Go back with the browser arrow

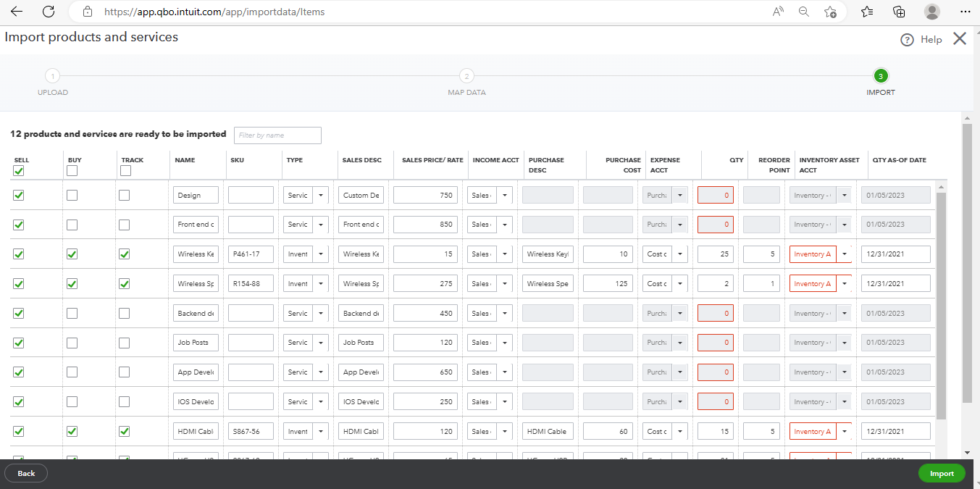(16, 12)
